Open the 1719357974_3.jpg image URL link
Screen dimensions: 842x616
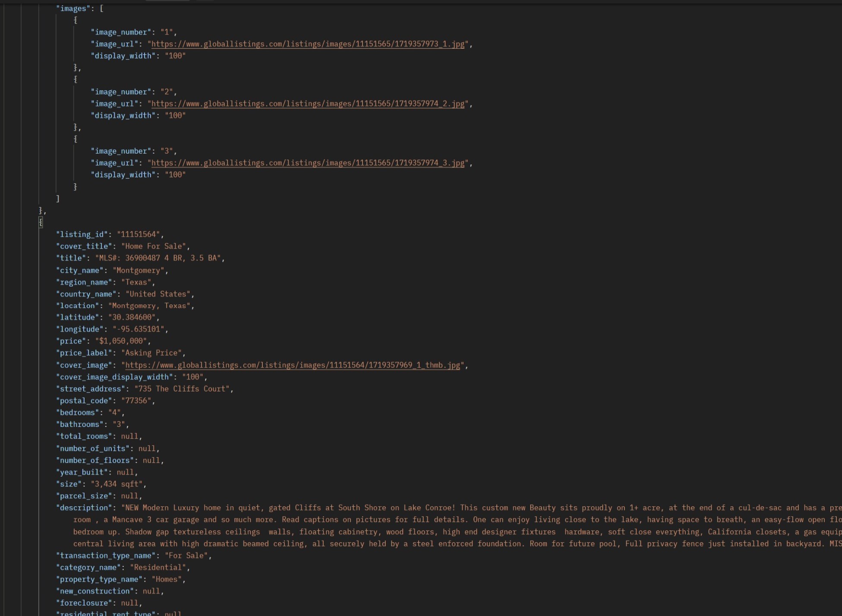pos(308,163)
